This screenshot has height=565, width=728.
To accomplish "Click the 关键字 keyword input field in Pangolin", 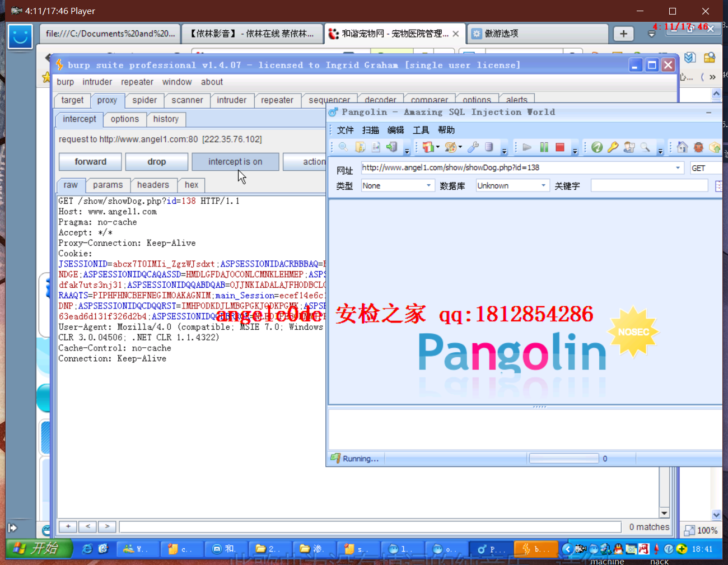I will pos(649,185).
